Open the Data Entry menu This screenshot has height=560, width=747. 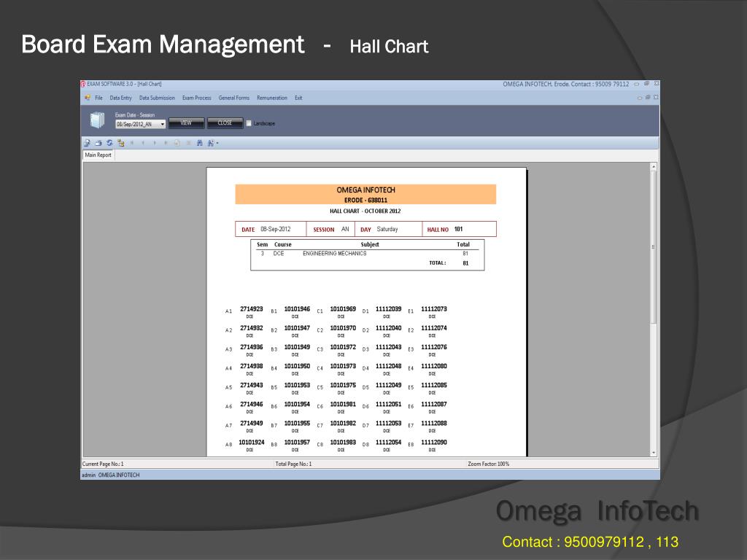(x=120, y=98)
